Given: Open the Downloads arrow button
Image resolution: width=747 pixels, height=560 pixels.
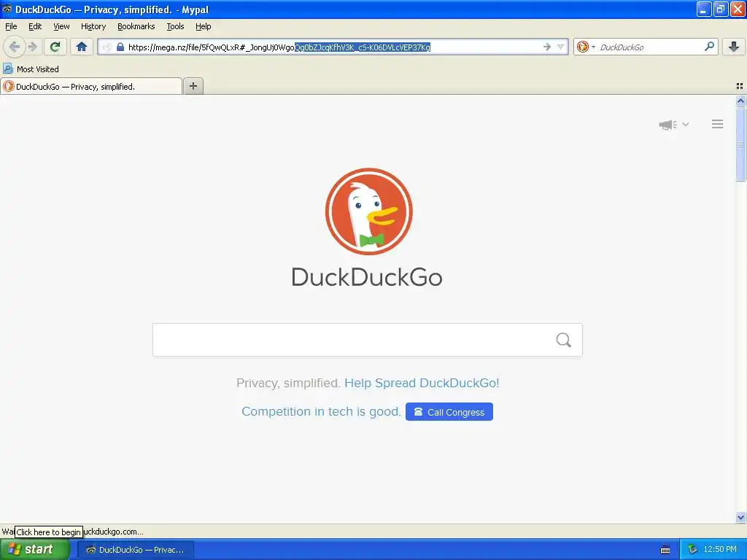Looking at the screenshot, I should (x=734, y=47).
